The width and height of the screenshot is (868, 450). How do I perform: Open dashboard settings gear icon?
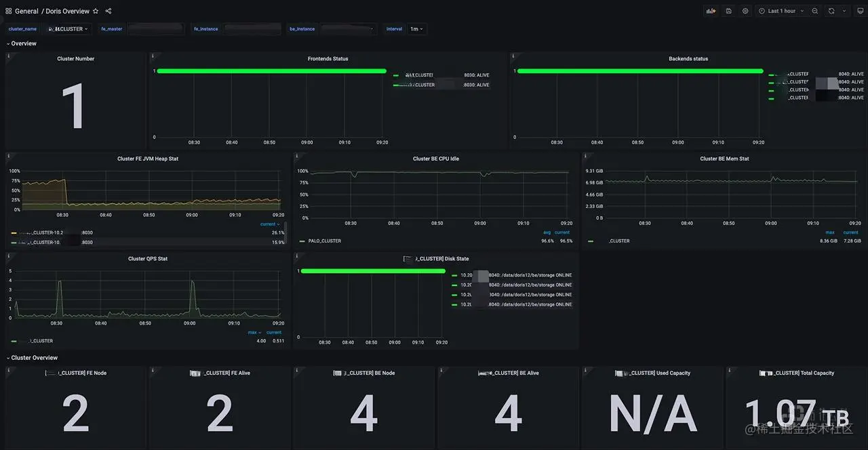click(745, 11)
